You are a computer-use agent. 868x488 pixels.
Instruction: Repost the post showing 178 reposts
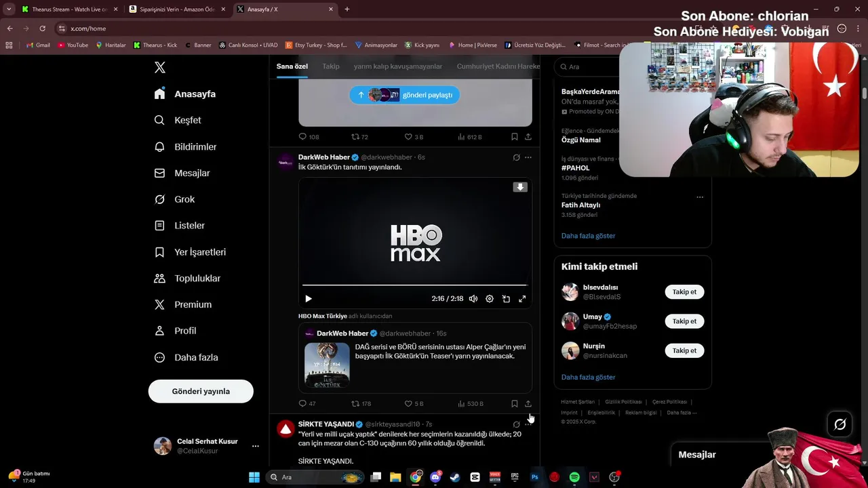click(361, 403)
